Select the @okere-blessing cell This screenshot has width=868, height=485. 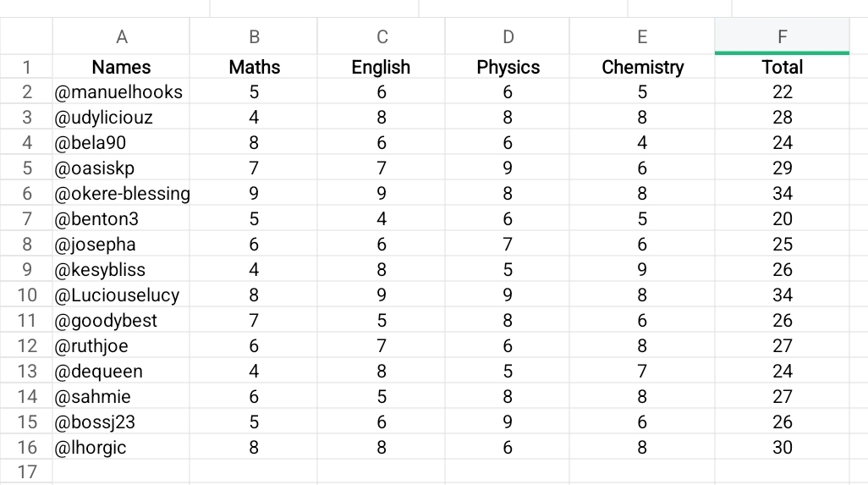(122, 194)
